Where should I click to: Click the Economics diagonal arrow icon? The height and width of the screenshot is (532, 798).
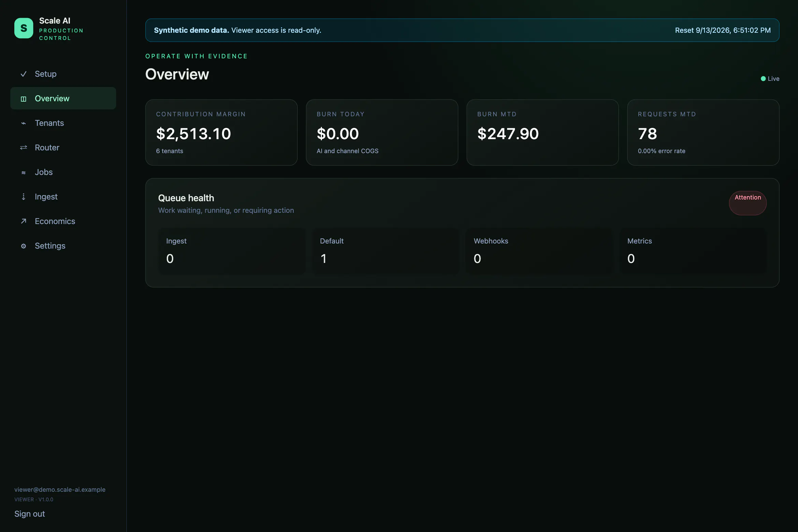click(x=24, y=221)
